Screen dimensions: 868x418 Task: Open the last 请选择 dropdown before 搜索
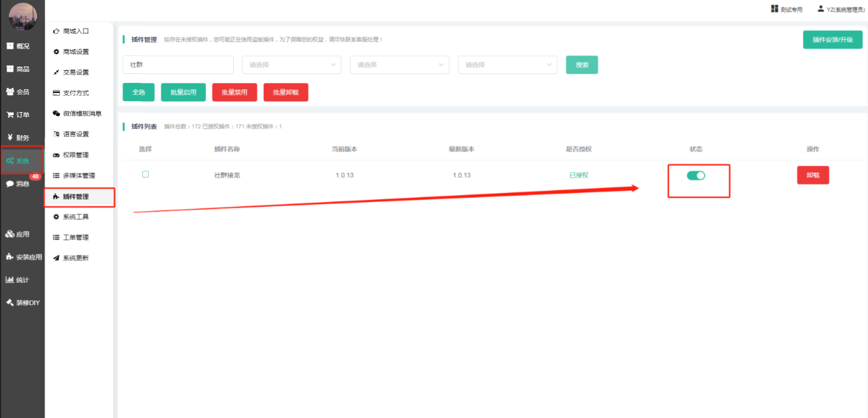point(508,65)
